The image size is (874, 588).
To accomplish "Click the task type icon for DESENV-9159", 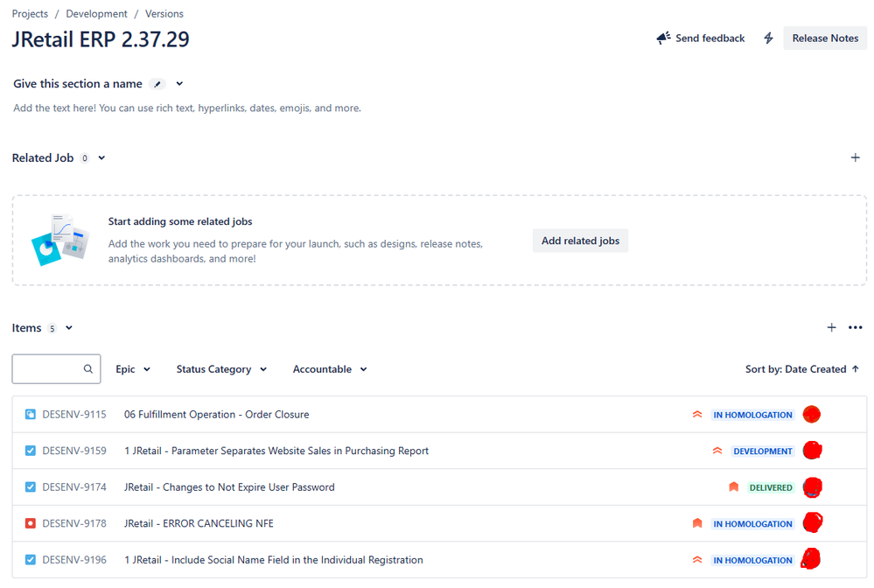I will click(30, 451).
